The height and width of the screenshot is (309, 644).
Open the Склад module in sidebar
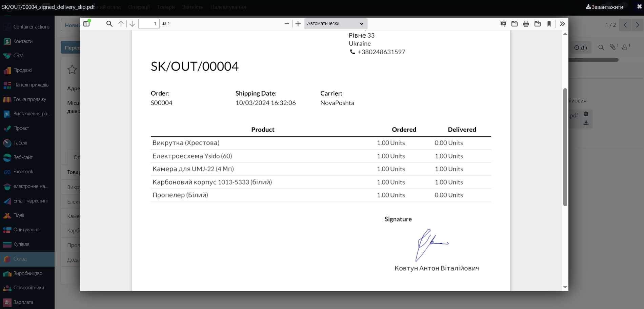point(20,259)
